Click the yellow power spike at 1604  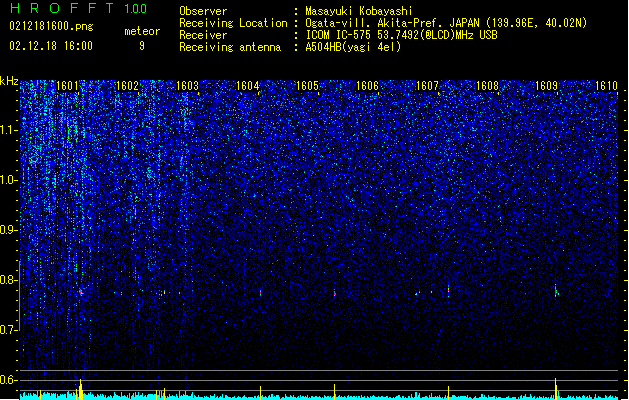(x=260, y=392)
